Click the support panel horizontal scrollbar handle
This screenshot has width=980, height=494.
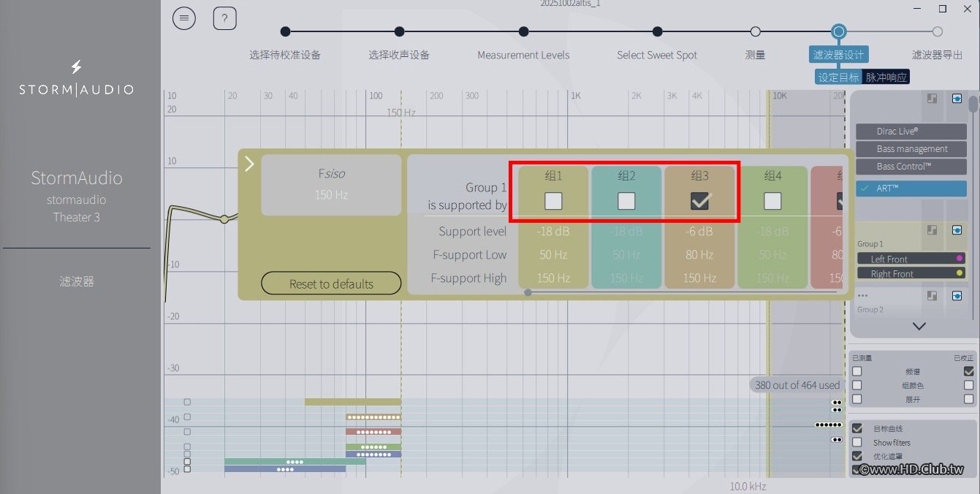point(528,292)
